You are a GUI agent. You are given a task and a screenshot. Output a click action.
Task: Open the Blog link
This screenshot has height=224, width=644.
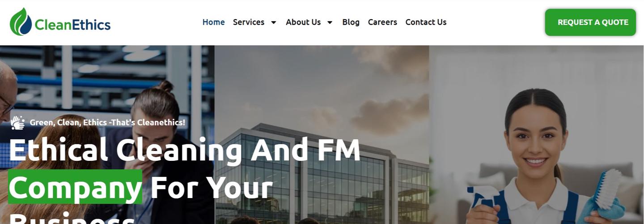351,22
